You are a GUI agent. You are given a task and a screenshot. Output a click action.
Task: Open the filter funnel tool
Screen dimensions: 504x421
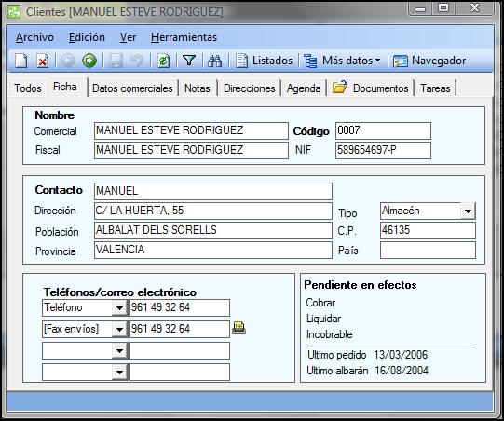click(189, 61)
